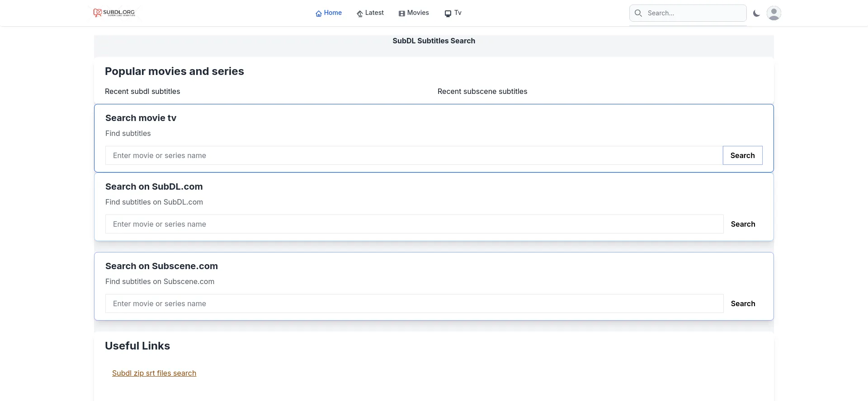Select the Tv monitor icon

pyautogui.click(x=448, y=14)
